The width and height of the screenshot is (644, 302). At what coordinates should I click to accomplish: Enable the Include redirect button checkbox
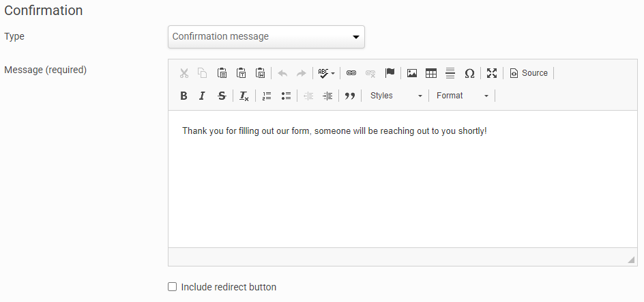click(173, 287)
